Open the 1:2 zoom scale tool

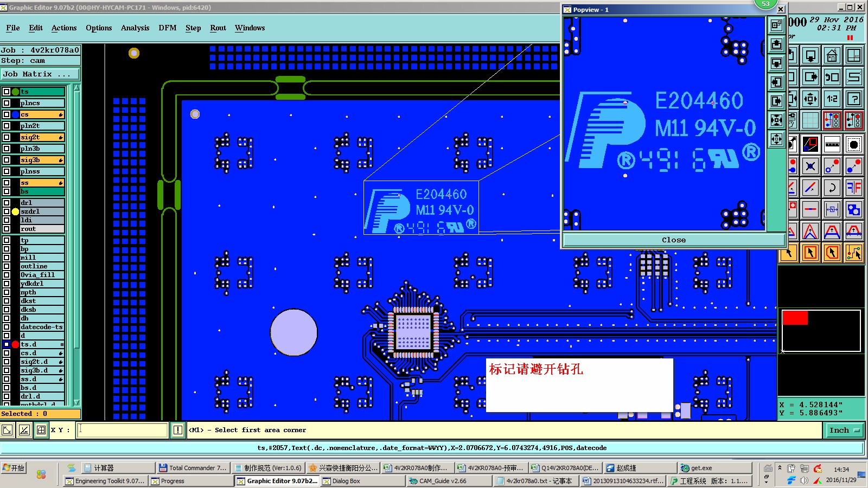tap(832, 99)
